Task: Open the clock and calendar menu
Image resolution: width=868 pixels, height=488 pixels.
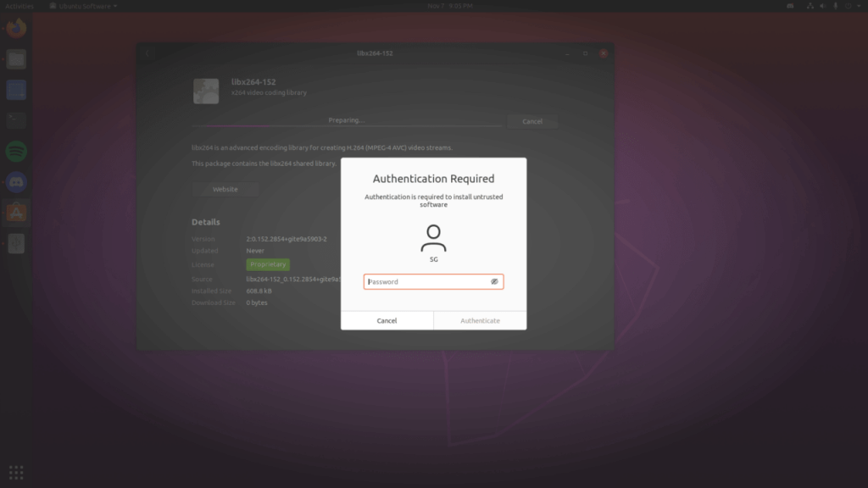Action: point(450,6)
